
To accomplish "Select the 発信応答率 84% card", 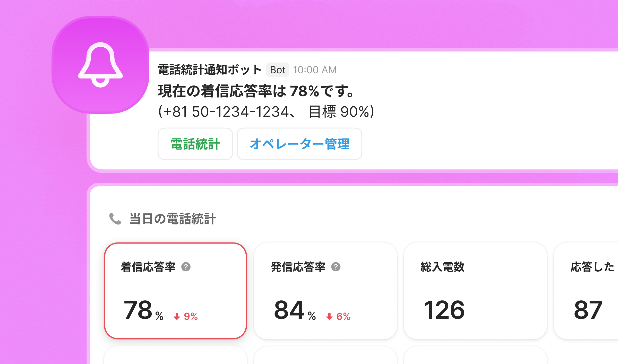I will click(x=325, y=291).
